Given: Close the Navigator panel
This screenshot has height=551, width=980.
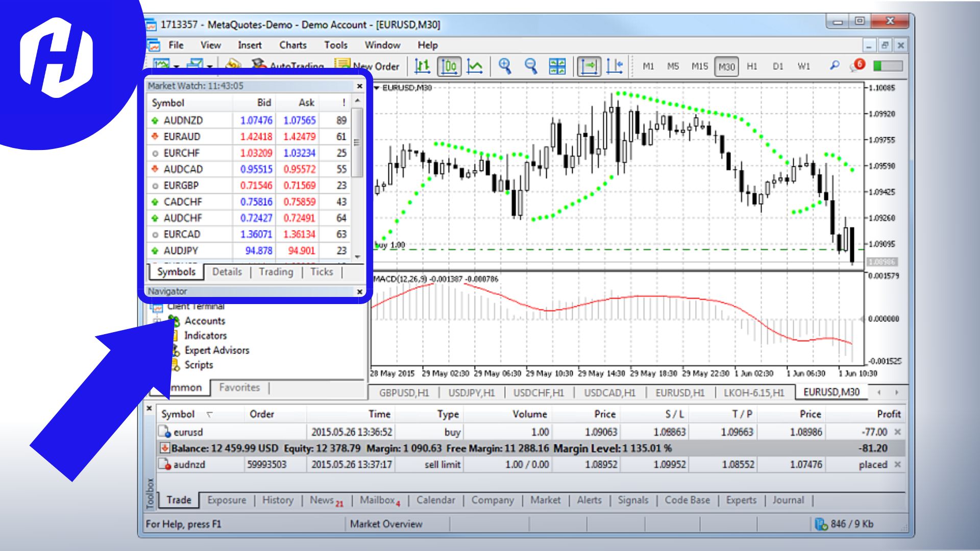Looking at the screenshot, I should 359,291.
